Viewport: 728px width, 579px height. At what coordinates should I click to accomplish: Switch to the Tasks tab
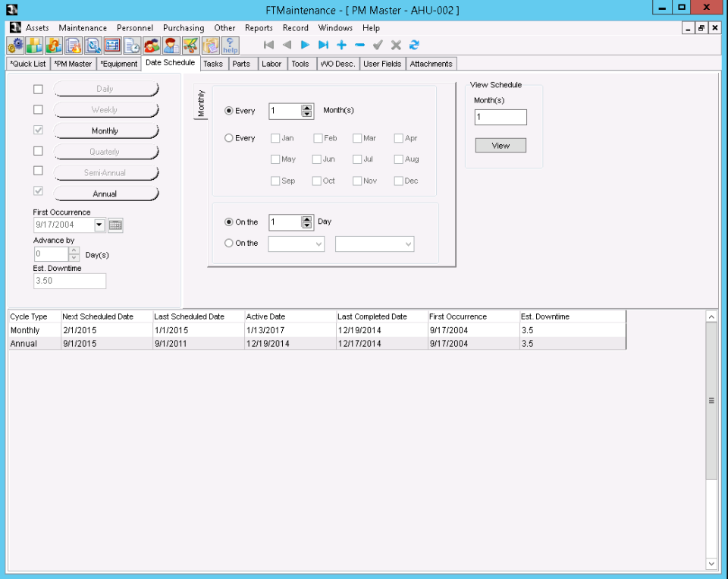213,64
